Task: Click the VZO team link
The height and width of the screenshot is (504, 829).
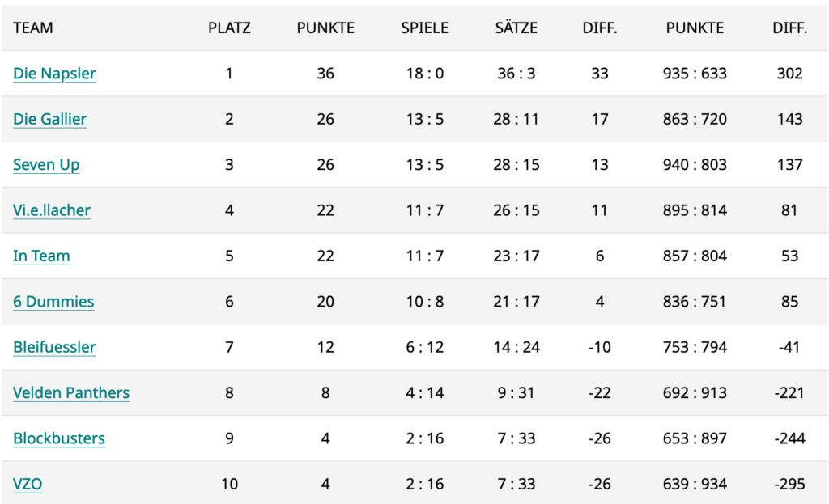Action: pos(28,484)
